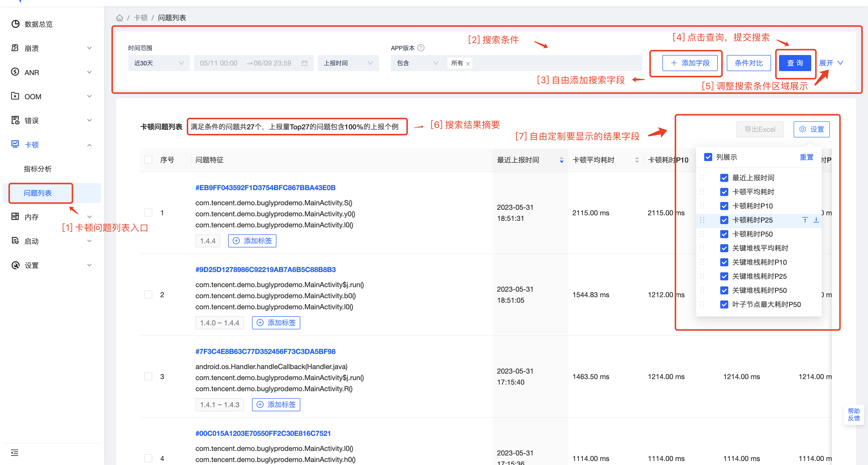Screen dimensions: 868x465
Task: Uncheck 卡顿耗时P10 column checkbox
Action: point(724,206)
